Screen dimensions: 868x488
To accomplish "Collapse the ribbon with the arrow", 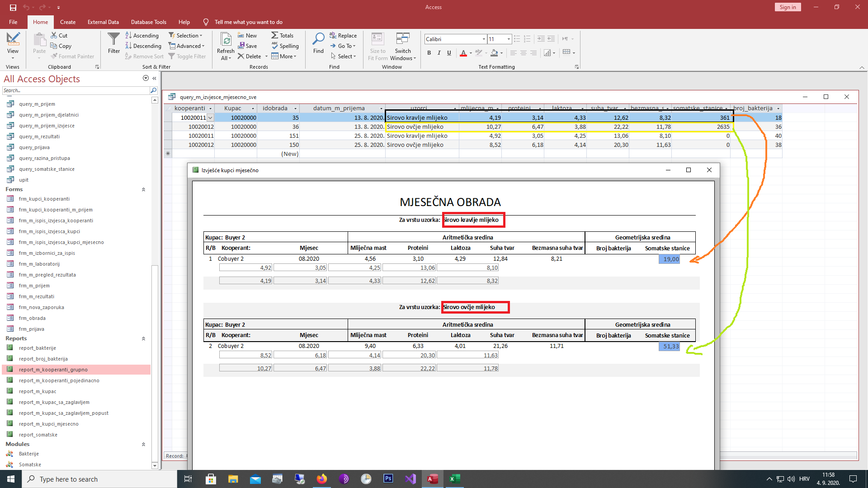I will point(862,67).
